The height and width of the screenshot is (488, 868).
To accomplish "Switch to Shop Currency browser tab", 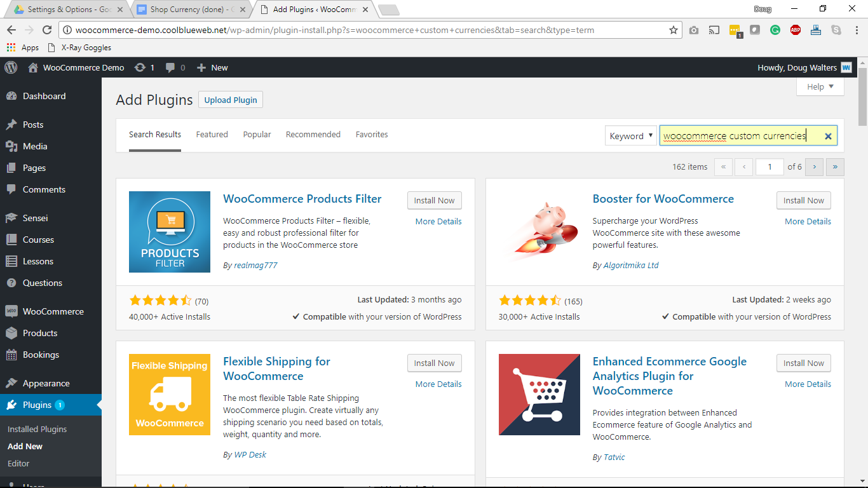I will click(x=191, y=10).
